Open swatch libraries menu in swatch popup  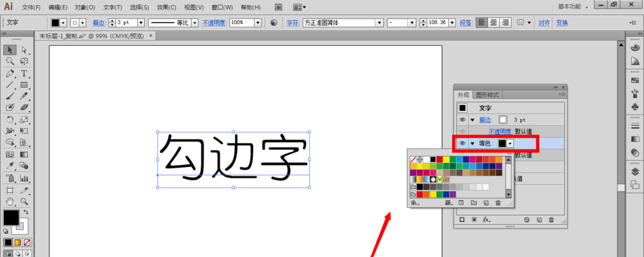(x=415, y=203)
